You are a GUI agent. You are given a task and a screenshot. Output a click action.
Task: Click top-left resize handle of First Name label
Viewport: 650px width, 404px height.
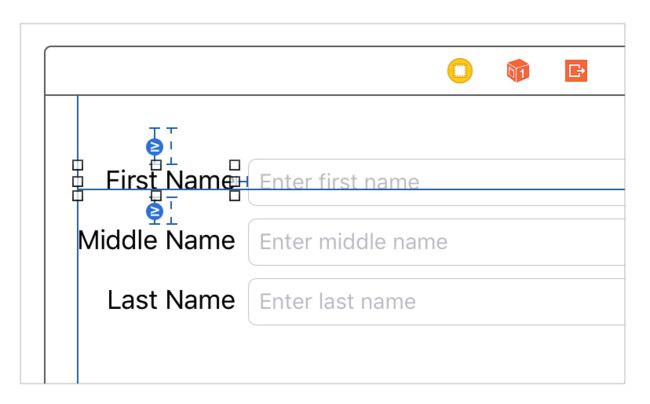click(78, 165)
